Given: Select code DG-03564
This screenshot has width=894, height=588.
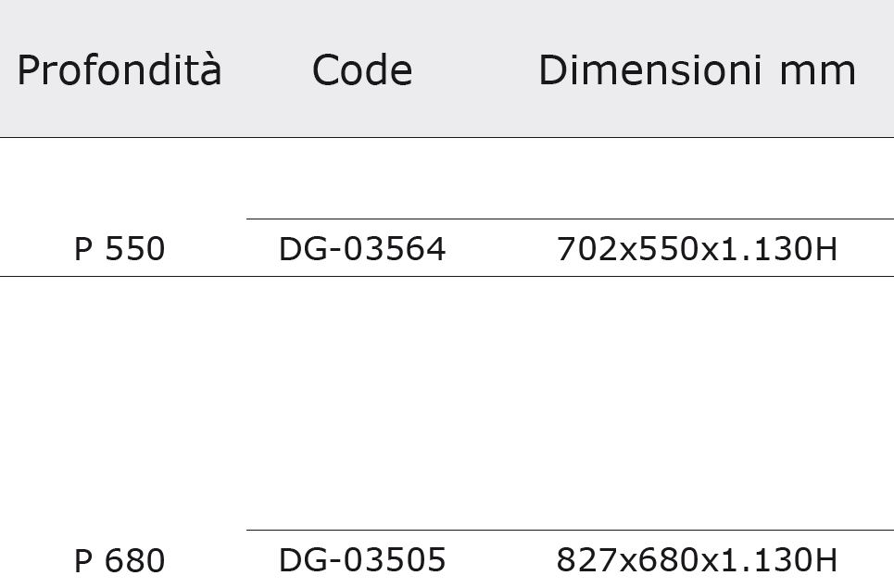Looking at the screenshot, I should pyautogui.click(x=362, y=249).
